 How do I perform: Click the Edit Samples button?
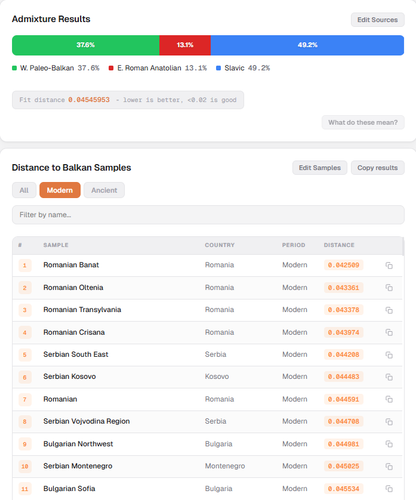click(320, 168)
